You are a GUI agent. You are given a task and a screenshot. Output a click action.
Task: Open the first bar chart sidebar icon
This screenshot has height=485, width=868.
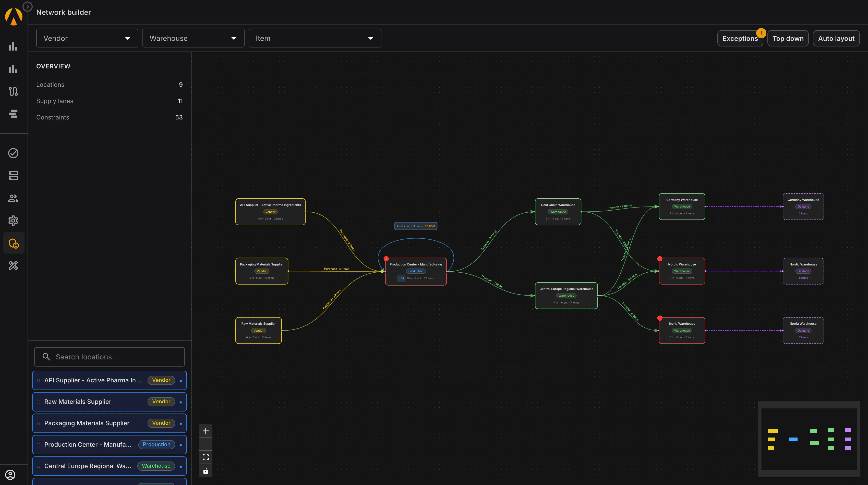point(13,46)
